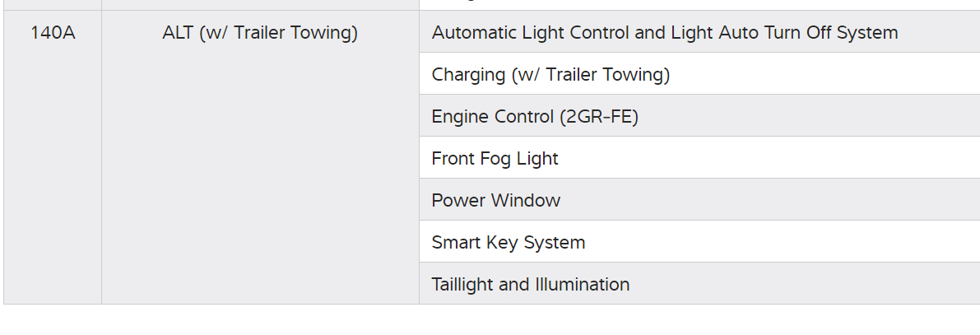The width and height of the screenshot is (980, 335).
Task: Select the Smart Key System entry
Action: tap(508, 243)
